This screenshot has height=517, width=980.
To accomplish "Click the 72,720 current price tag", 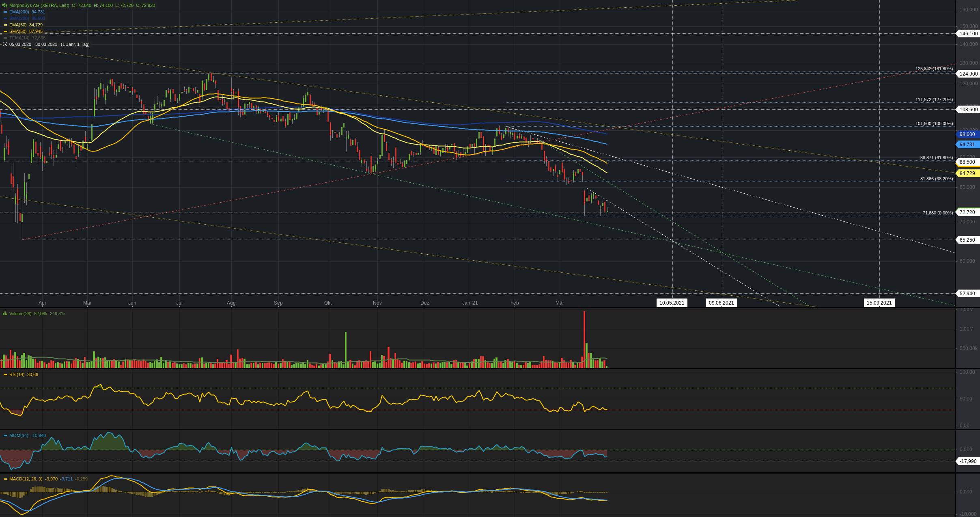I will click(967, 212).
